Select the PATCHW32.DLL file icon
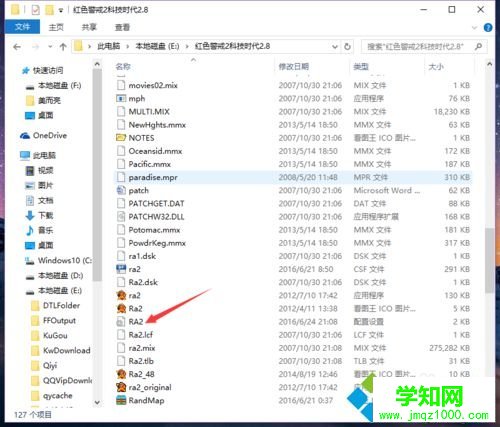This screenshot has width=500, height=427. 121,217
